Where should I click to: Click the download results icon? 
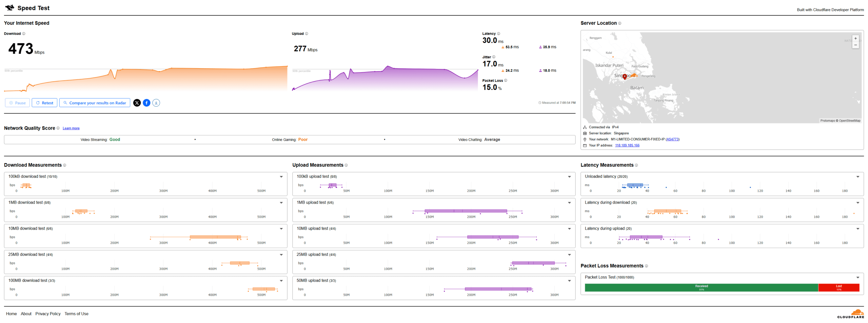tap(156, 103)
